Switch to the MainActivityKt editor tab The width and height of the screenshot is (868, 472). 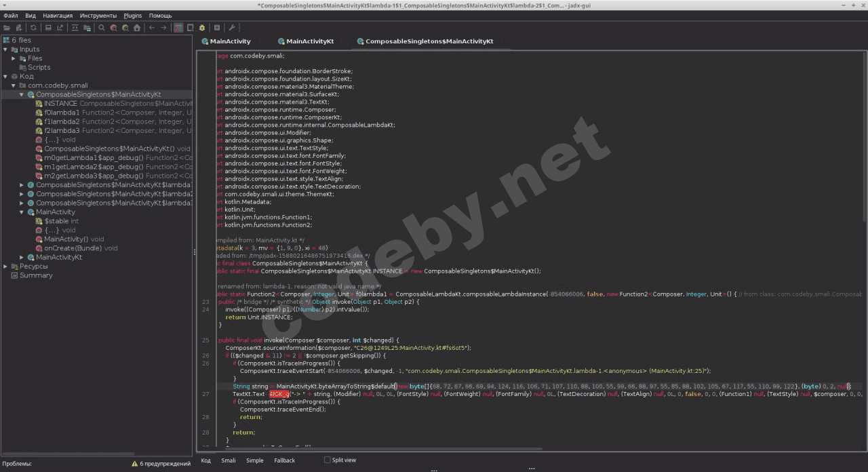[309, 41]
